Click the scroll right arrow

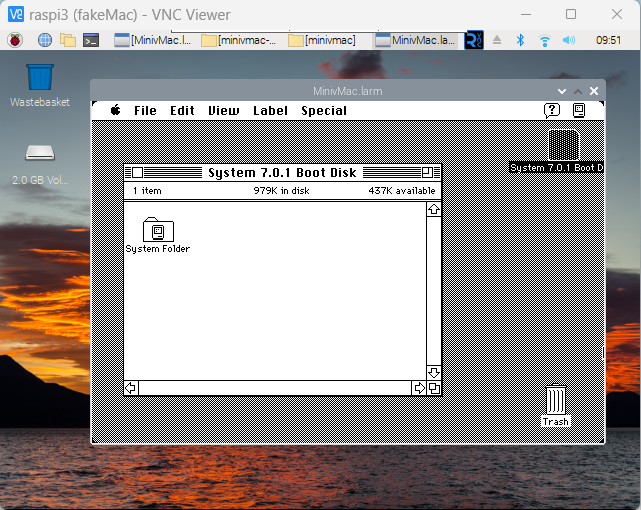[x=419, y=388]
